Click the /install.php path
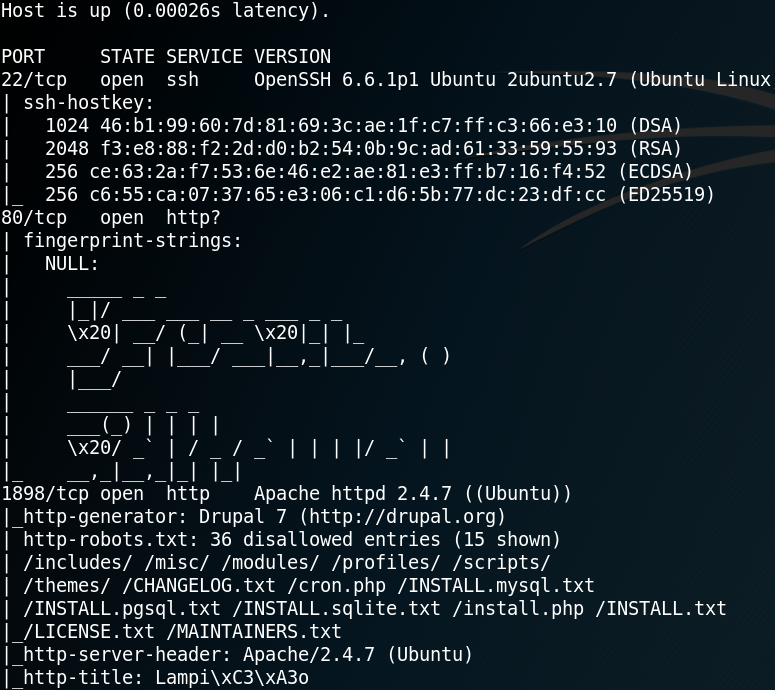The width and height of the screenshot is (775, 690). 517,608
